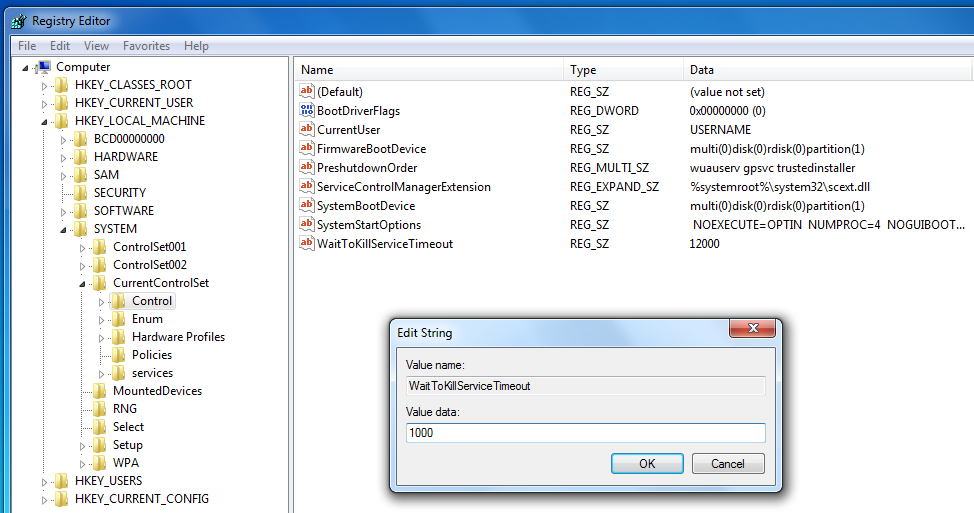Collapse the CurrentControlSet tree node
Viewport: 974px width, 513px height.
click(x=83, y=284)
